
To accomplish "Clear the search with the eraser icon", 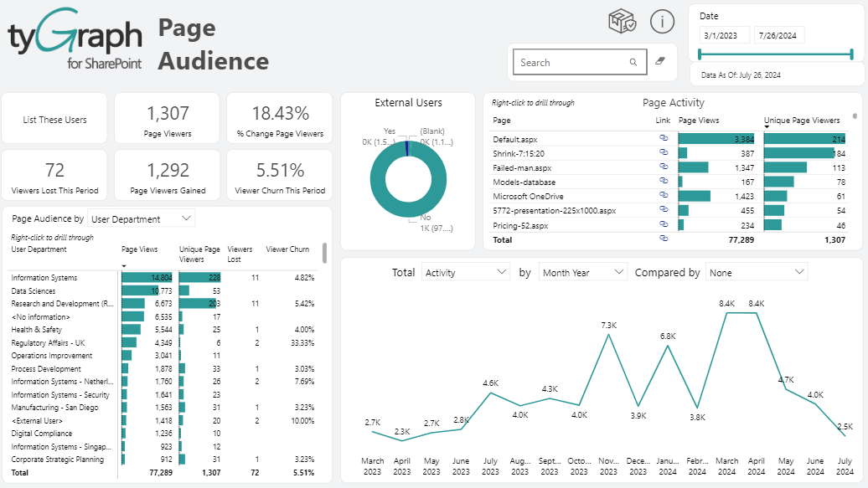I will point(659,62).
